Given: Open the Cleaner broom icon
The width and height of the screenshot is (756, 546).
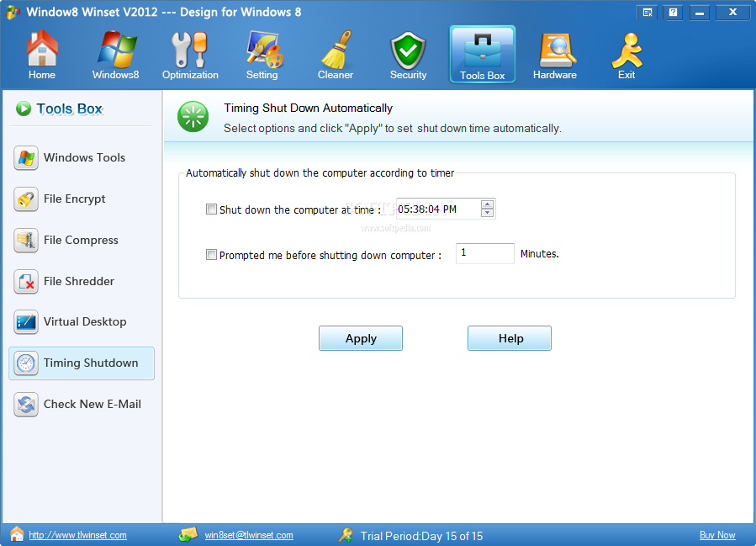Looking at the screenshot, I should (x=336, y=49).
